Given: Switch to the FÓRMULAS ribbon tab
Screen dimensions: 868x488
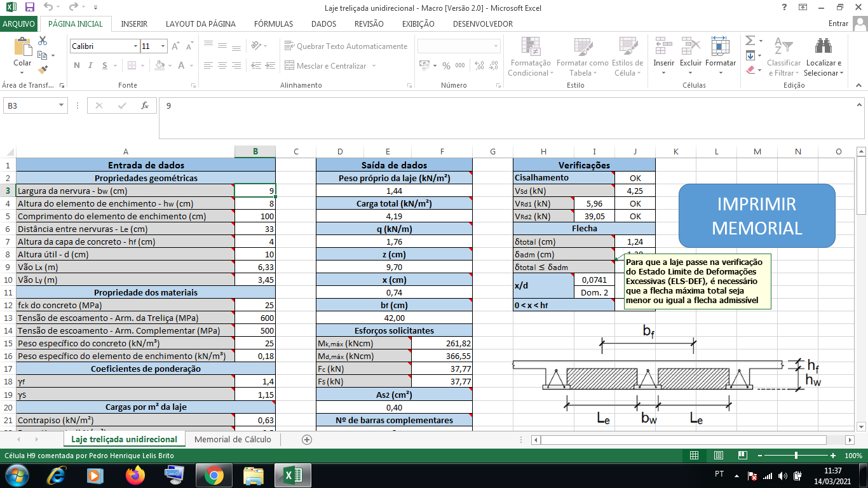Looking at the screenshot, I should tap(274, 24).
